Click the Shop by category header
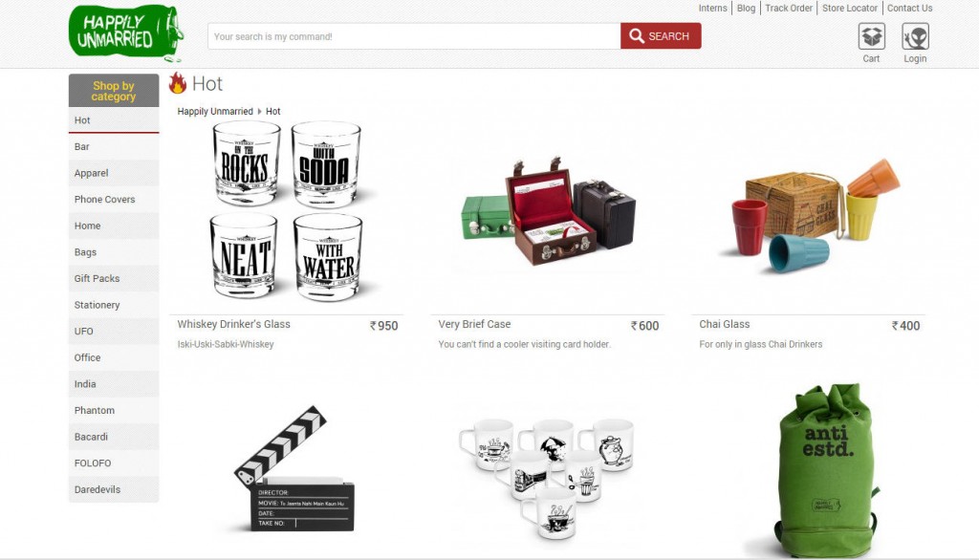This screenshot has width=979, height=560. point(114,91)
